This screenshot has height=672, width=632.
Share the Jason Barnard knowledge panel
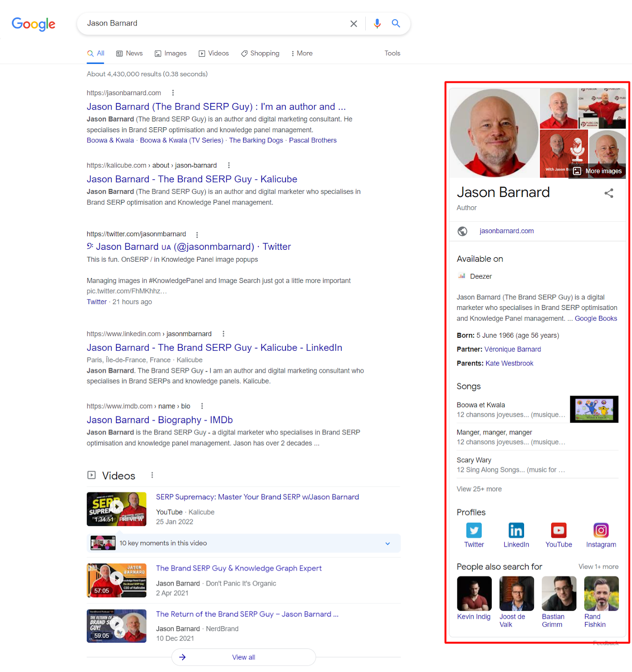609,193
